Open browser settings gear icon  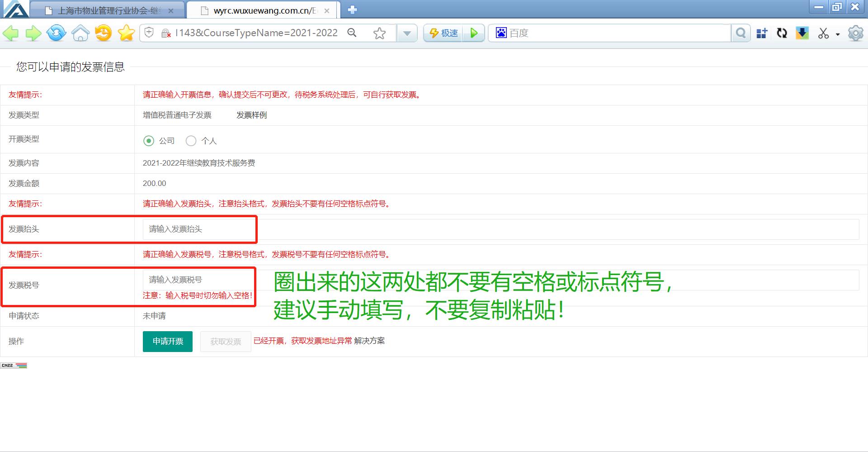click(x=855, y=33)
